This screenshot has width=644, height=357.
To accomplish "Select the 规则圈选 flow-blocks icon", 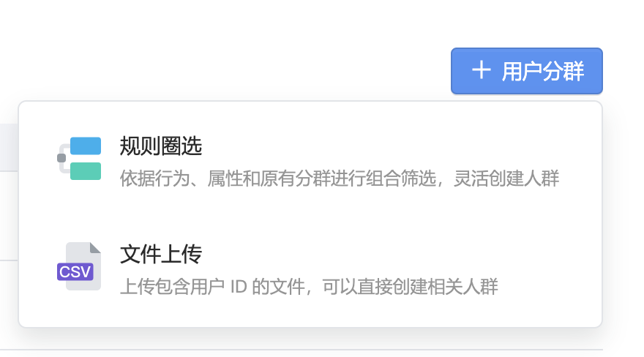I will tap(79, 159).
